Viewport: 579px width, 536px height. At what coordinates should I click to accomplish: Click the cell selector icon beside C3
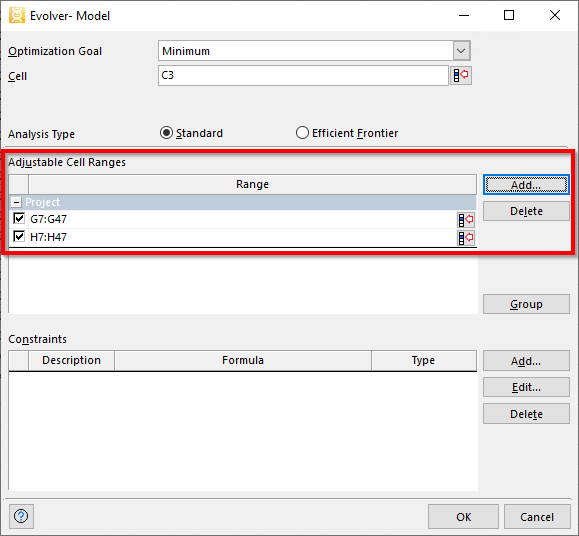tap(460, 76)
